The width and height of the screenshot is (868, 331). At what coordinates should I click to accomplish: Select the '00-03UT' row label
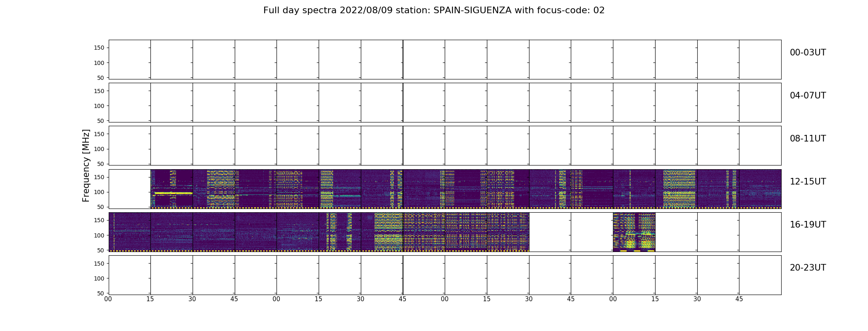808,53
